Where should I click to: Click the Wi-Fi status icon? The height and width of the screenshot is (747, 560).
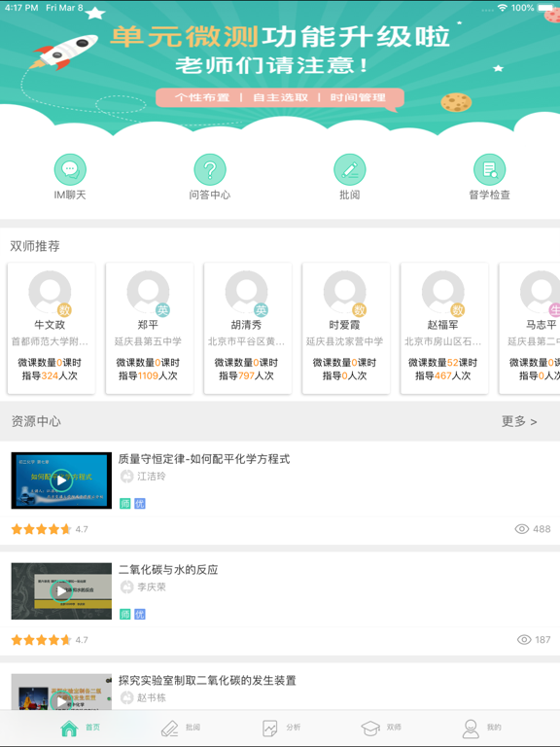(x=502, y=8)
